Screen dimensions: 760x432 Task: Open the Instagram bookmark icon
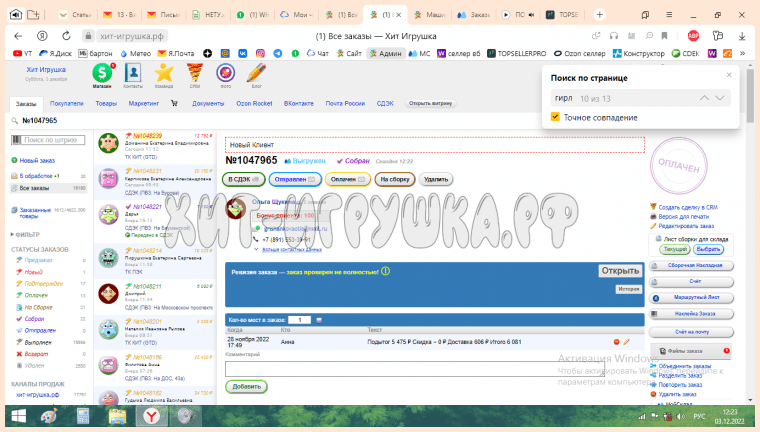(x=260, y=53)
